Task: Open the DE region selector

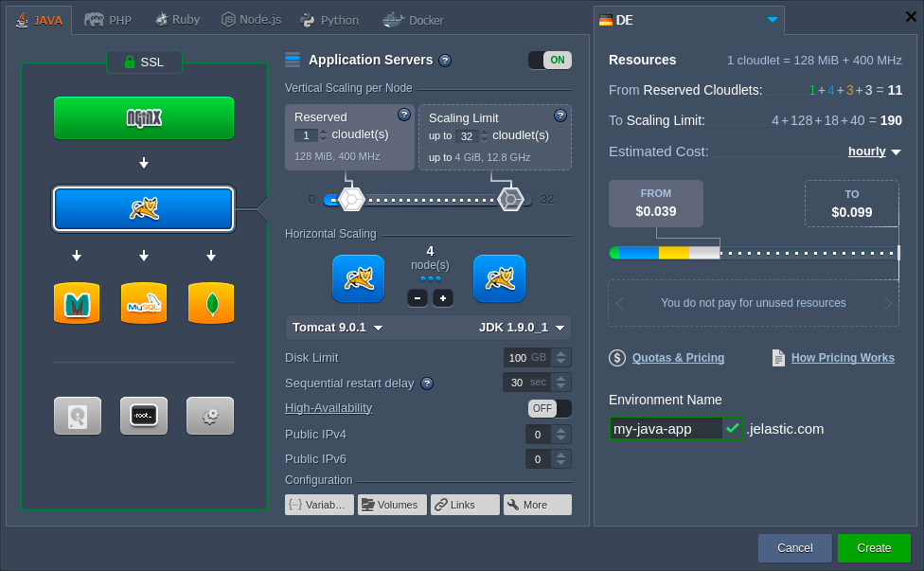Action: 688,17
